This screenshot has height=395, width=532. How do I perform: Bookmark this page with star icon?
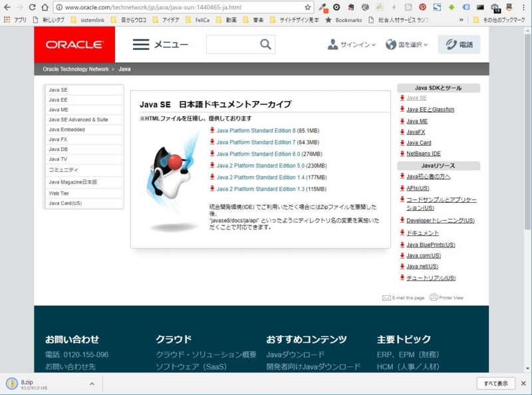coord(307,7)
